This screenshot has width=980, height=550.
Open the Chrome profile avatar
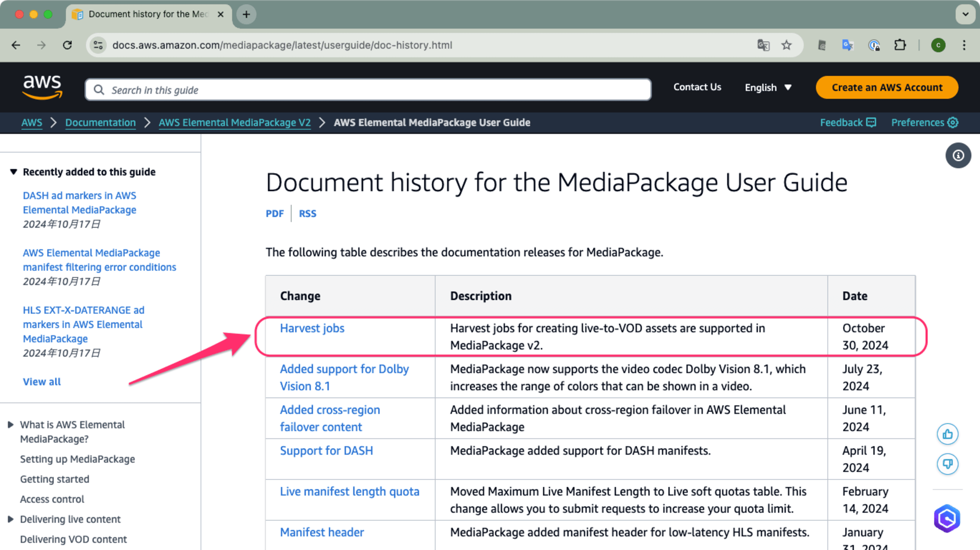coord(938,45)
